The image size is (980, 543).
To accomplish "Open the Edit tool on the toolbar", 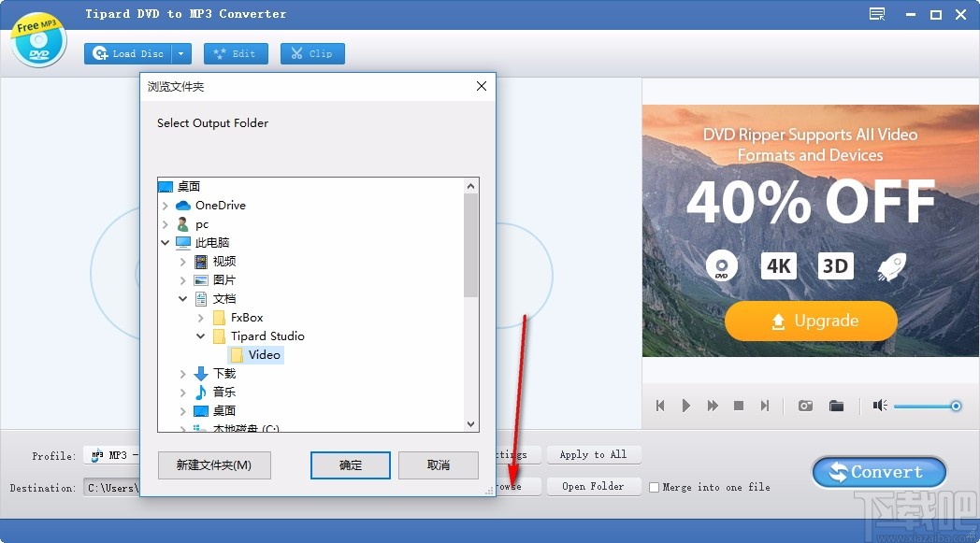I will (x=236, y=53).
